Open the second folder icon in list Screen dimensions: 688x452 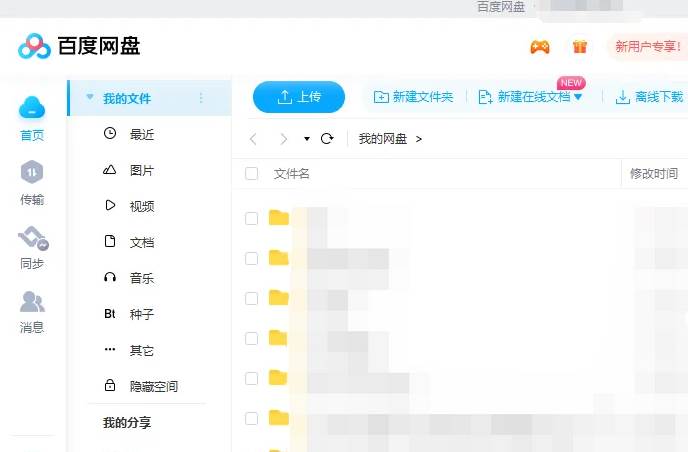(279, 257)
